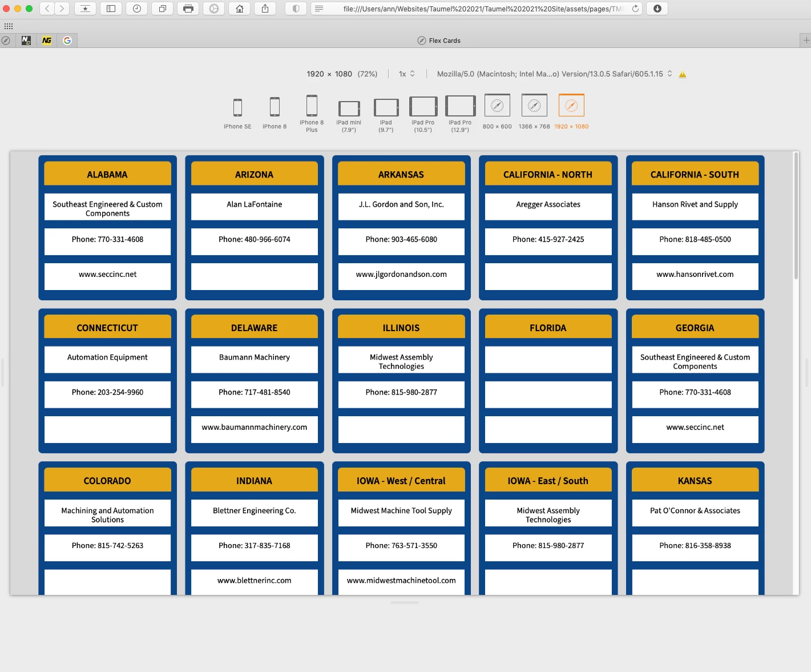811x672 pixels.
Task: Select the iPhone 8 Plus device preset
Action: [312, 114]
